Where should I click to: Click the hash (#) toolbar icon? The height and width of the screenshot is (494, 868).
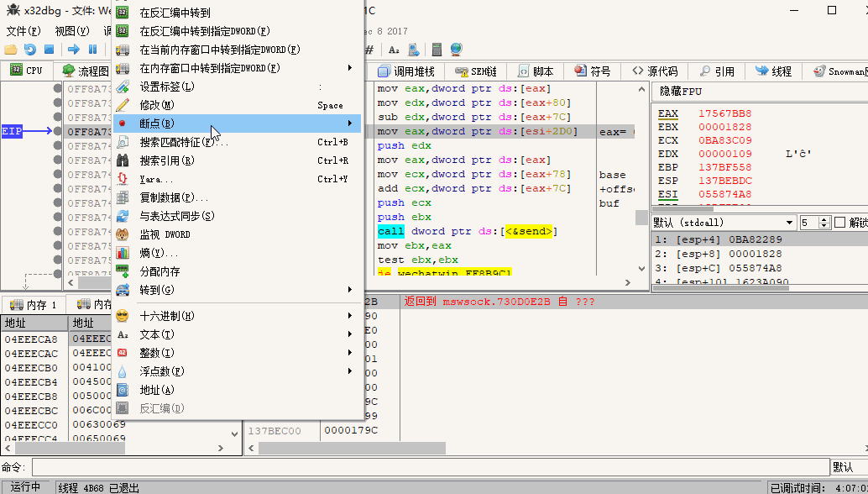click(x=369, y=50)
